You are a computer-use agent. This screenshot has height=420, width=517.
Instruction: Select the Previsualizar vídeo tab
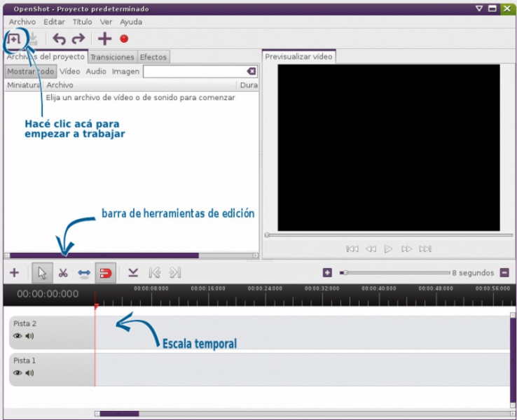tap(298, 57)
